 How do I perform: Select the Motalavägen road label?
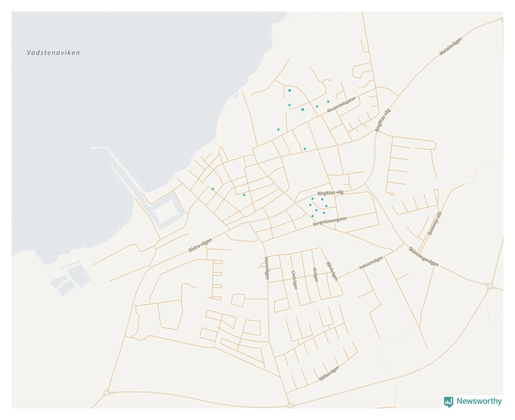450,46
